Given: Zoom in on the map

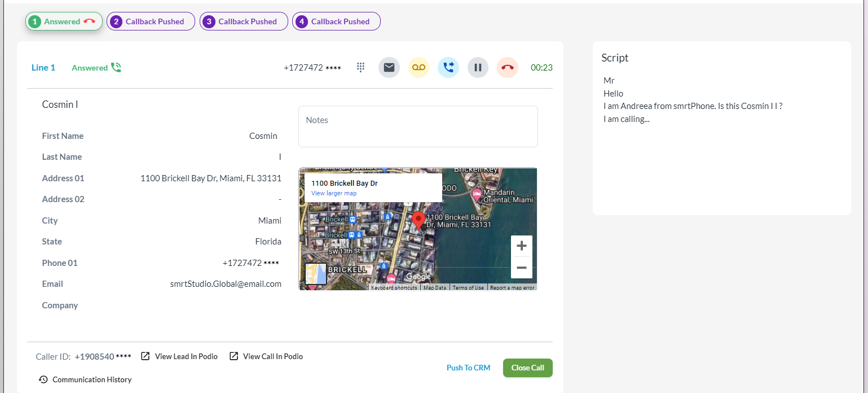Looking at the screenshot, I should click(521, 246).
